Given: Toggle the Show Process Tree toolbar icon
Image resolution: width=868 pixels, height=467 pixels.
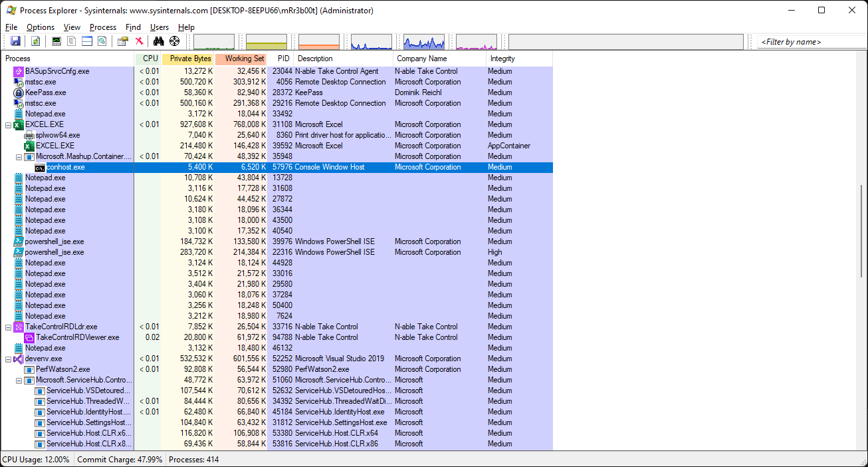Looking at the screenshot, I should click(72, 41).
